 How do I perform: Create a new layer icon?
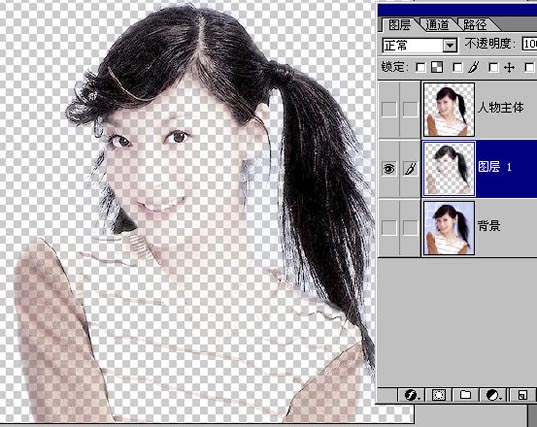click(523, 395)
